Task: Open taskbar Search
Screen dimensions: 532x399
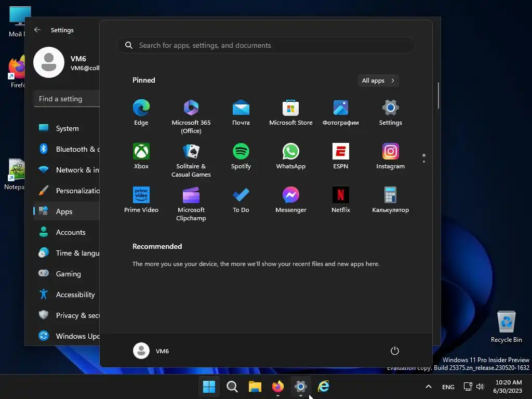Action: point(232,387)
